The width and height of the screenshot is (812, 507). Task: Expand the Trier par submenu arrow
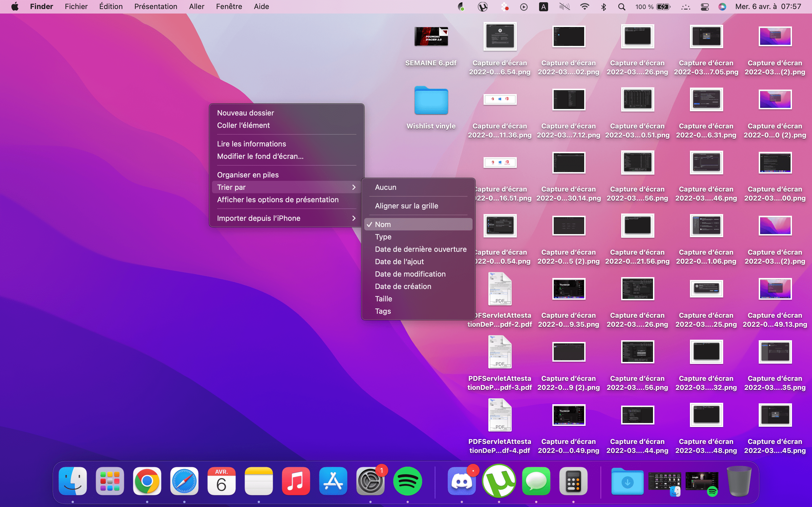click(x=354, y=187)
